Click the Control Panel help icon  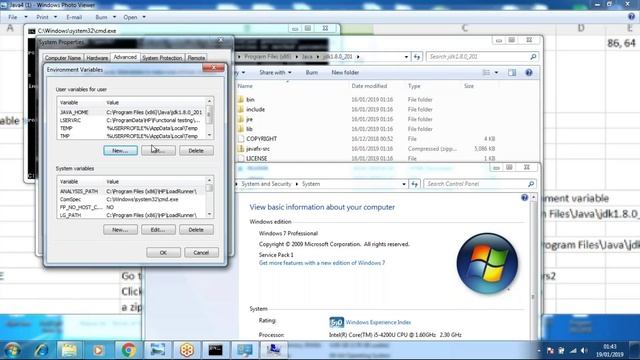(x=524, y=198)
